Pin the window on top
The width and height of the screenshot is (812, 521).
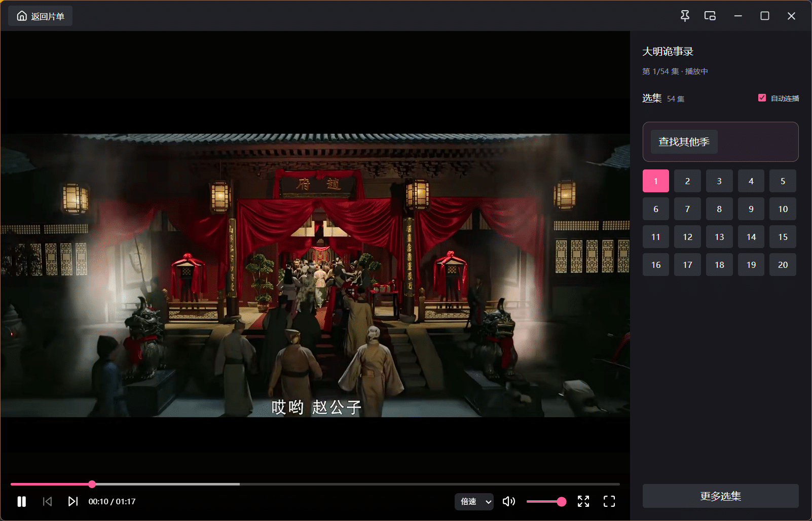pyautogui.click(x=685, y=16)
